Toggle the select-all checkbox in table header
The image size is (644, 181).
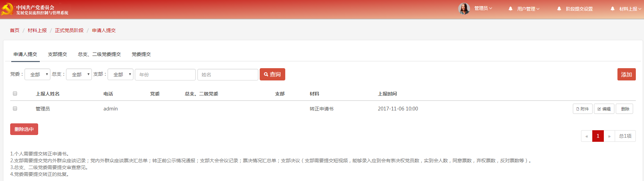click(15, 93)
